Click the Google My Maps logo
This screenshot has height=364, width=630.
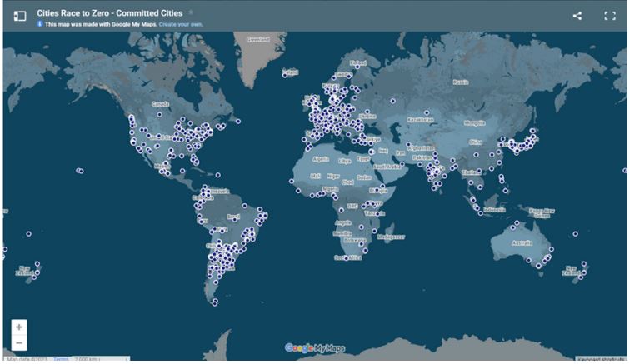pos(314,348)
